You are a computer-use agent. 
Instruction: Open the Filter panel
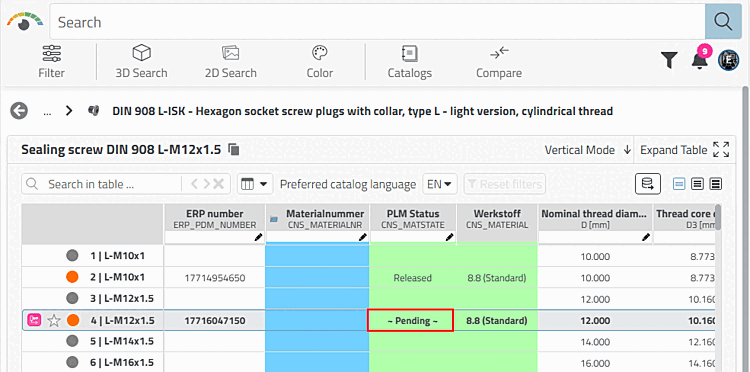52,62
